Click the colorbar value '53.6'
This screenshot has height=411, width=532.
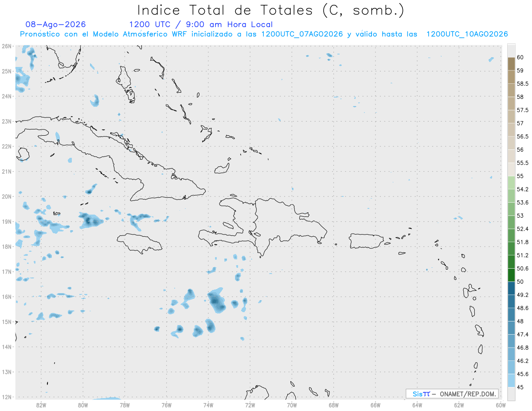tap(523, 203)
